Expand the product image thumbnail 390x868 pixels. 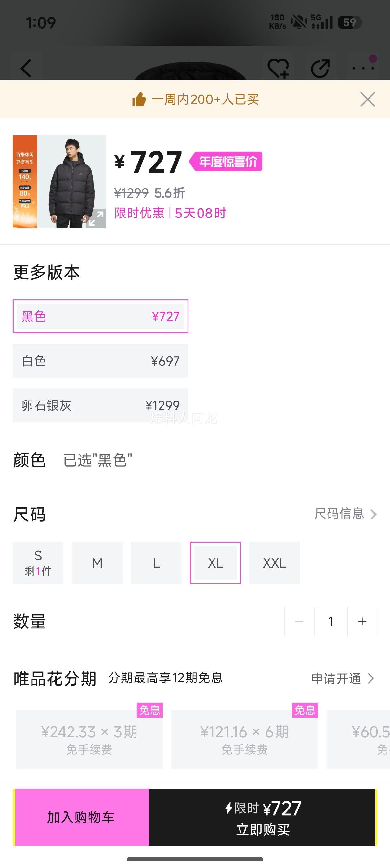pyautogui.click(x=96, y=218)
